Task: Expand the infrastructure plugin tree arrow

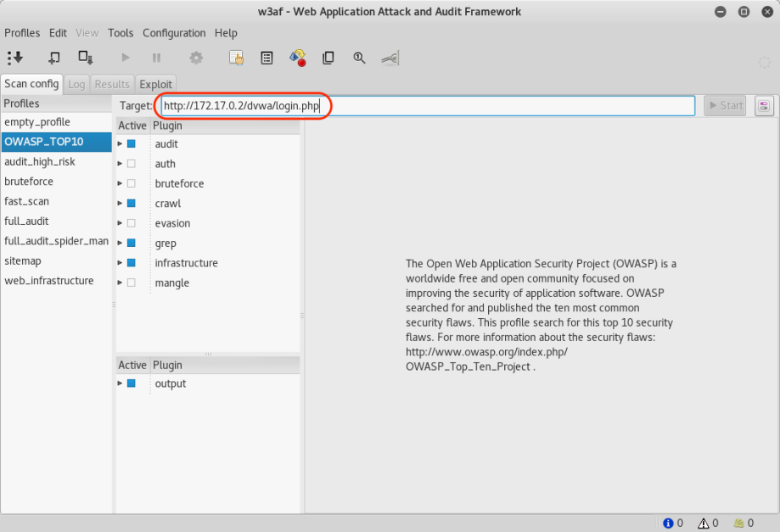Action: 120,262
